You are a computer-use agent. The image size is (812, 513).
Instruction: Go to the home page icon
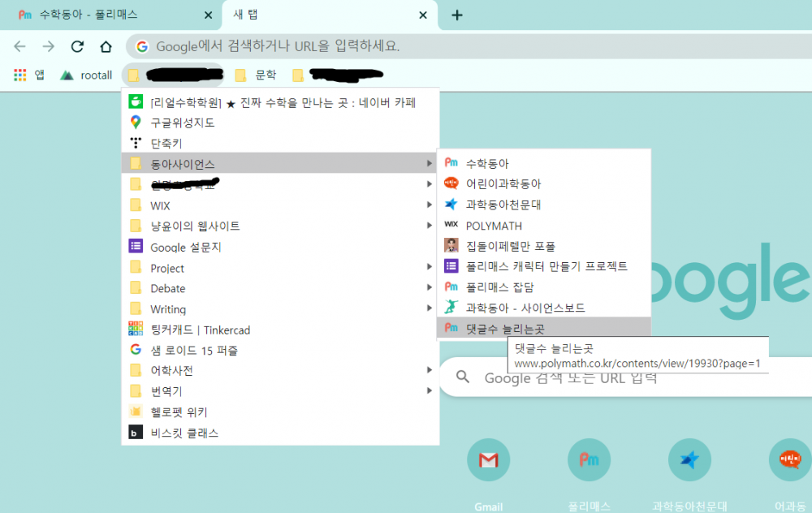point(106,46)
